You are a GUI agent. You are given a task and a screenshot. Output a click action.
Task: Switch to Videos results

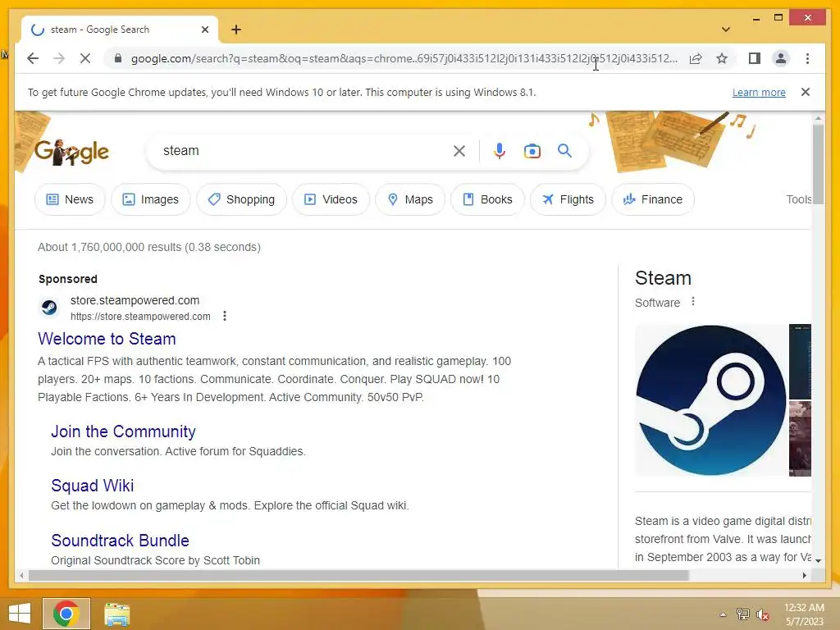(331, 199)
